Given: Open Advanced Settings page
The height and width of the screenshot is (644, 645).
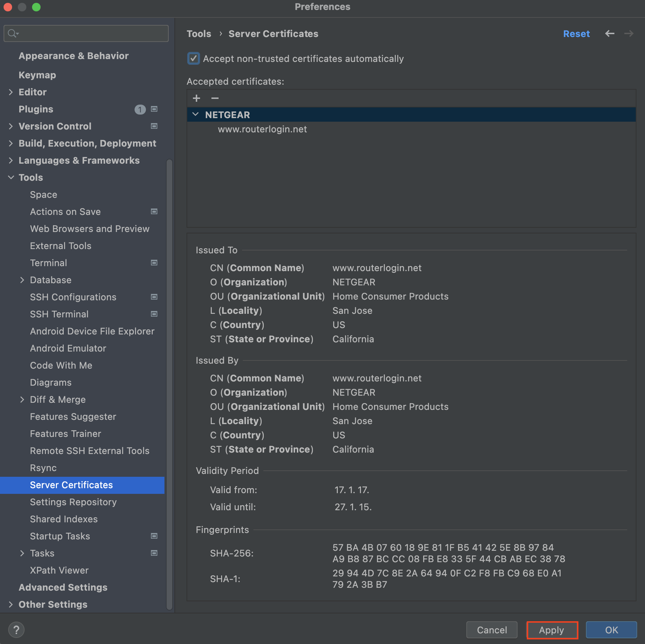Looking at the screenshot, I should (63, 587).
